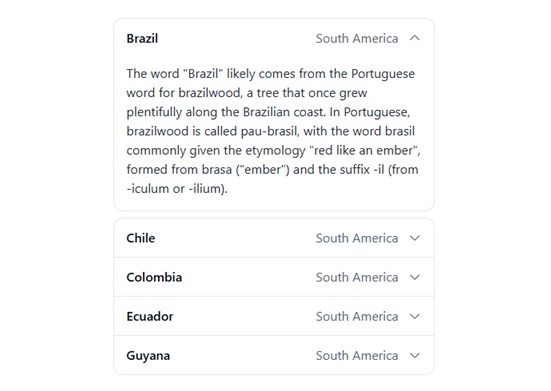This screenshot has height=391, width=551.
Task: Click South America label beside Colombia
Action: (357, 277)
